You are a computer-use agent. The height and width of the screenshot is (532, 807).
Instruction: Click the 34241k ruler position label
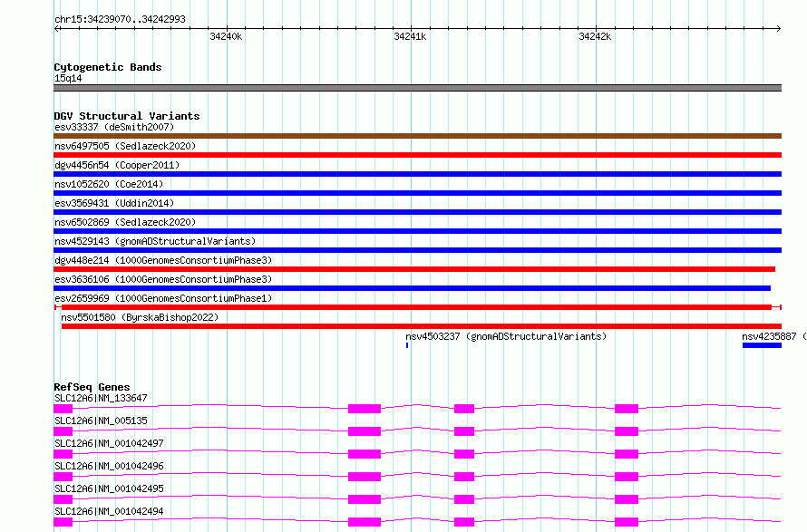pyautogui.click(x=410, y=37)
